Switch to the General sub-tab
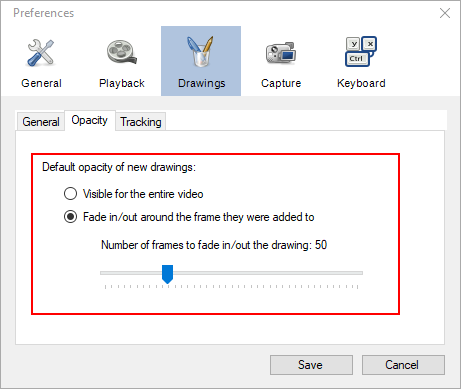The image size is (461, 389). click(x=41, y=122)
